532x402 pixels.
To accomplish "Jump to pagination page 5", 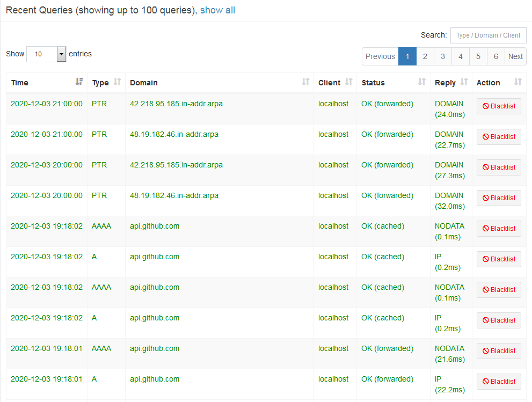I will pos(478,56).
